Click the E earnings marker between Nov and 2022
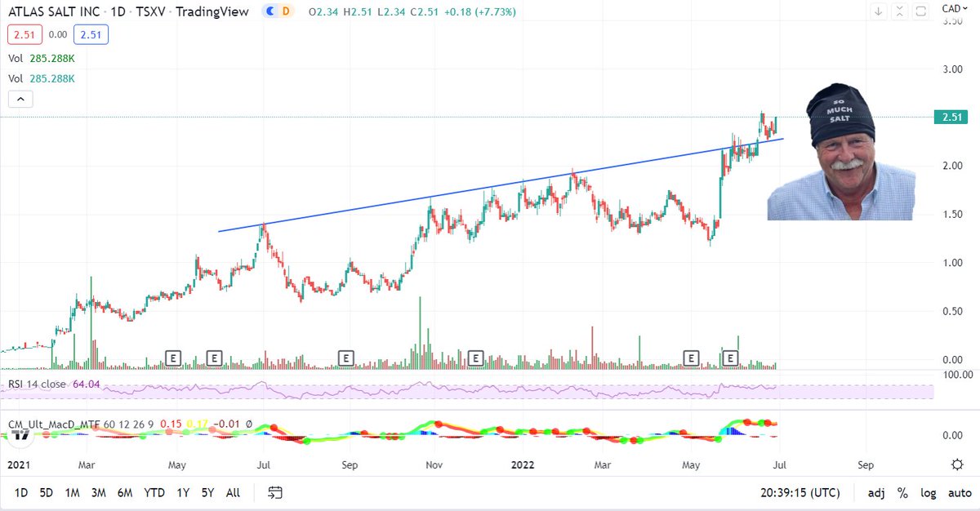Viewport: 980px width, 511px height. click(475, 357)
